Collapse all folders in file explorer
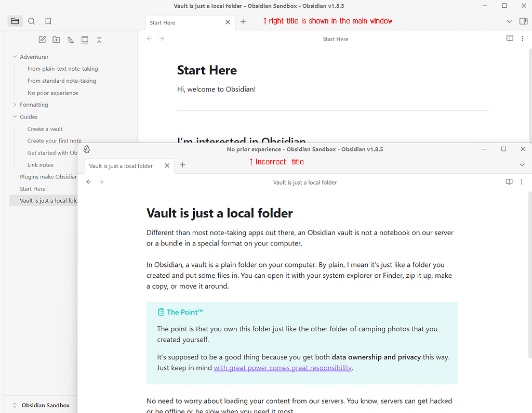 click(x=99, y=40)
